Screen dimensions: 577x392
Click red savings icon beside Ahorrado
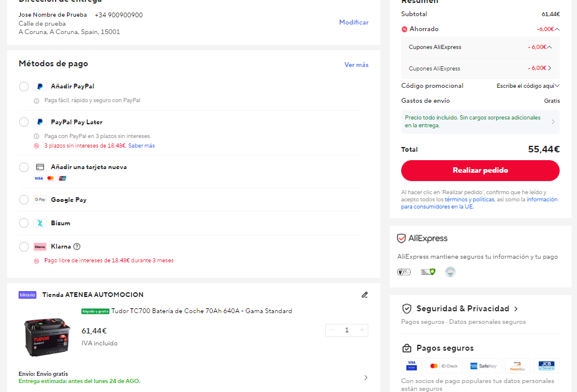[x=404, y=29]
